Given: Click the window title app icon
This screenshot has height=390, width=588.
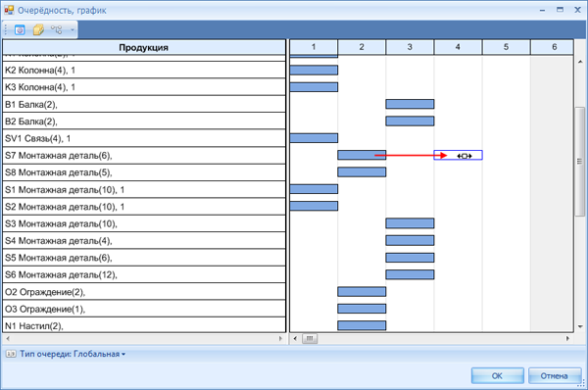Looking at the screenshot, I should (9, 10).
